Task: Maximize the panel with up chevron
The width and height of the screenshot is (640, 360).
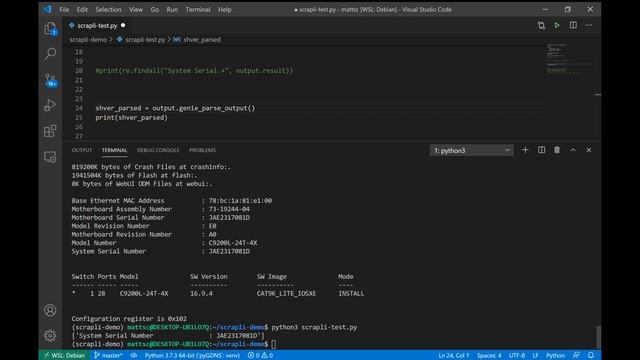Action: (x=573, y=150)
